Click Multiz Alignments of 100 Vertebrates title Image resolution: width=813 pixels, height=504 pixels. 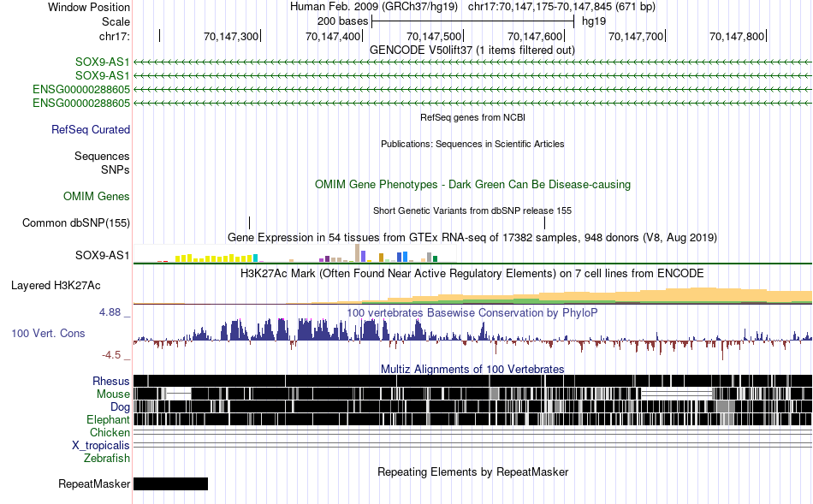(472, 369)
